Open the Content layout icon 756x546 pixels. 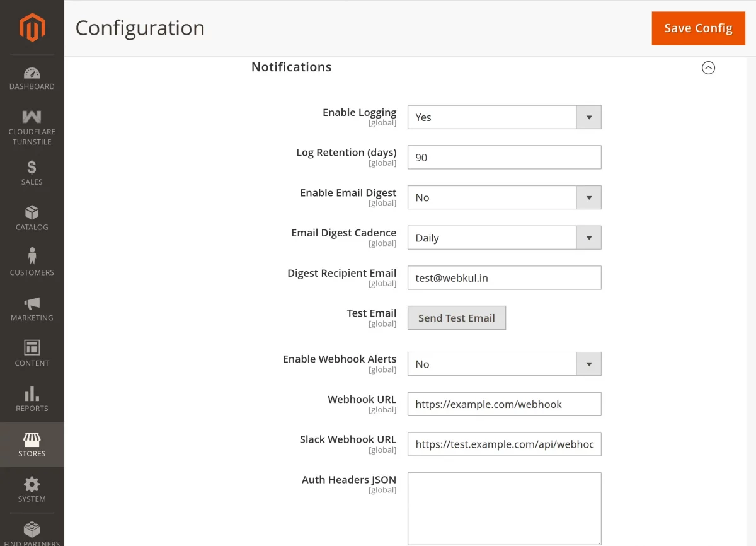(31, 347)
